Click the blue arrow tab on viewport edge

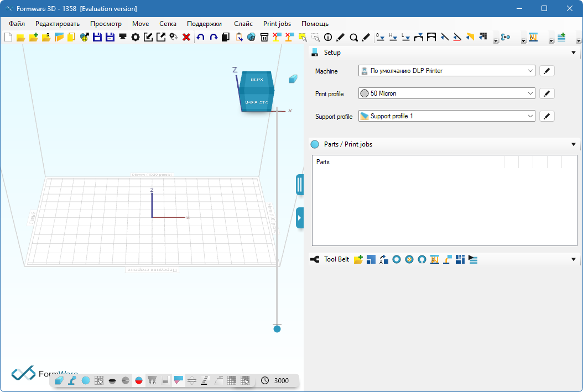coord(300,218)
